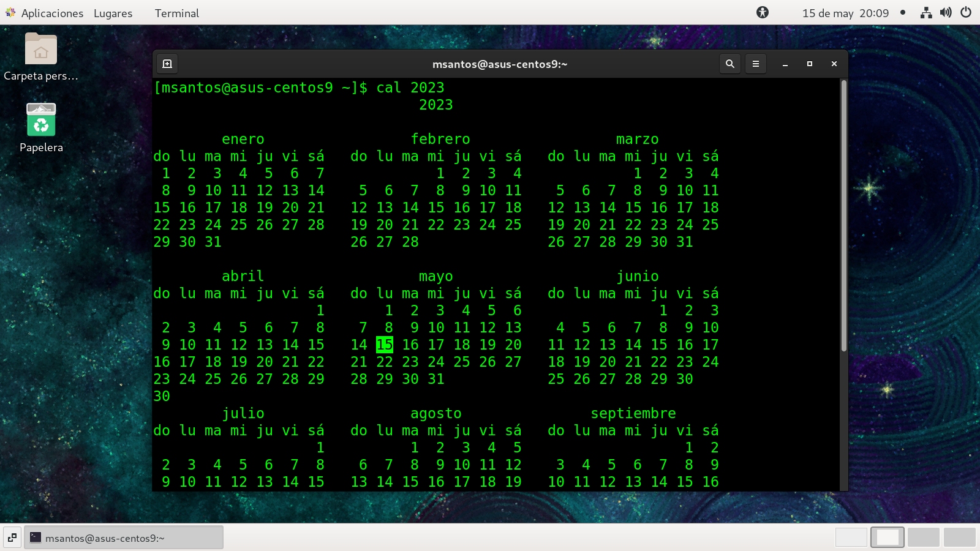Open the Lugares menu

pyautogui.click(x=113, y=13)
